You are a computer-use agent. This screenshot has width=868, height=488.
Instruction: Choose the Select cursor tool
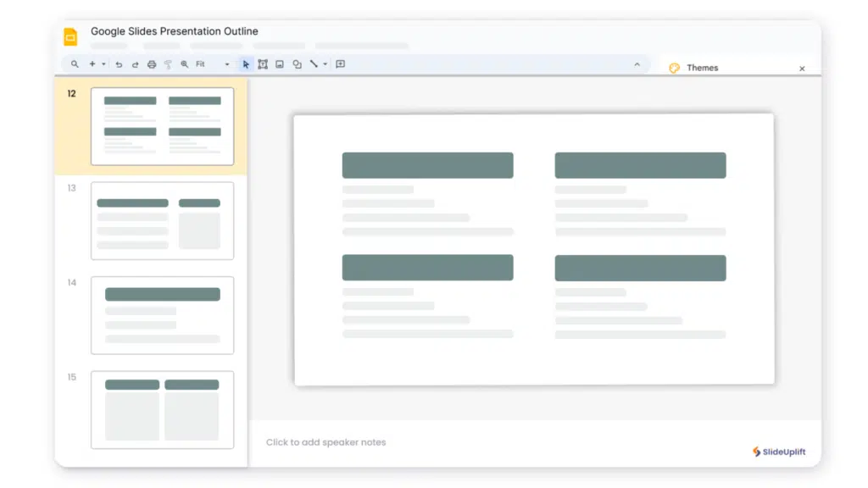point(246,64)
